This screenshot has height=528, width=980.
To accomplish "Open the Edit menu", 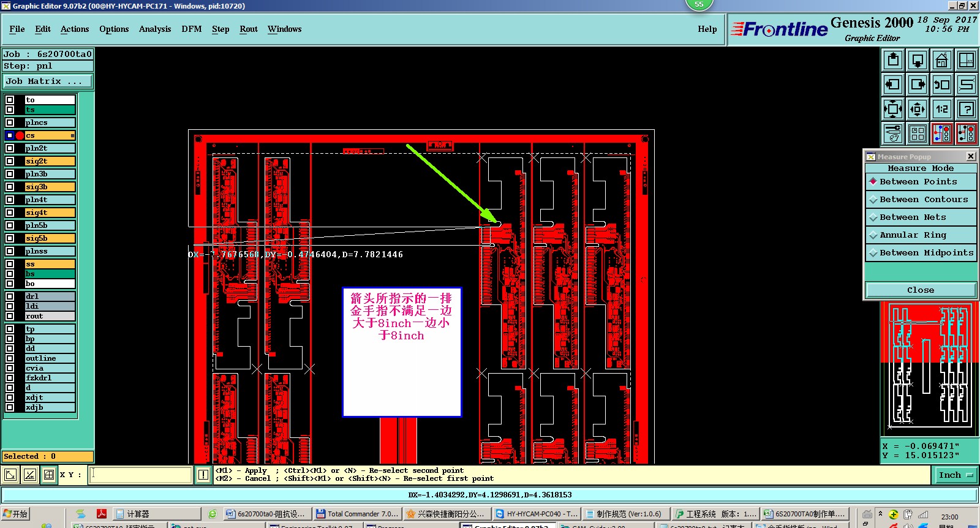I will point(43,29).
